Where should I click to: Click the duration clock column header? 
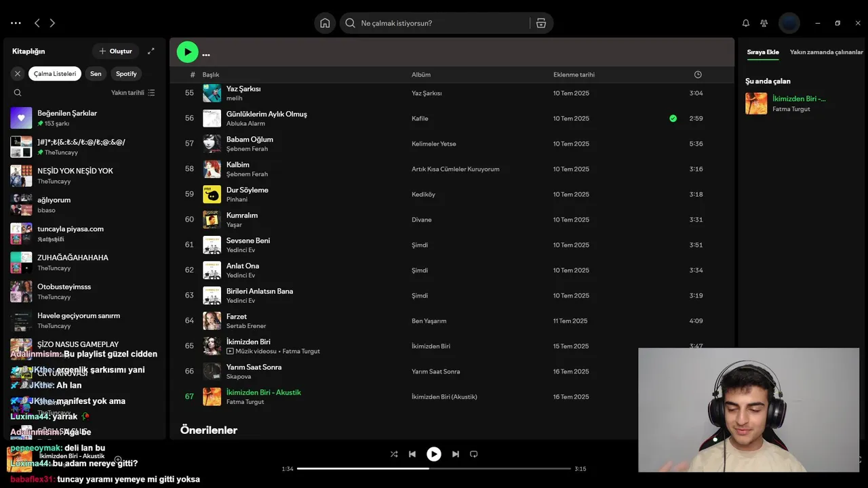pos(698,75)
